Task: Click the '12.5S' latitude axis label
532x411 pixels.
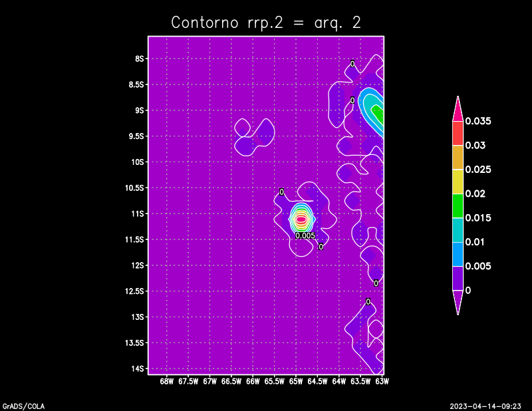Action: pos(135,291)
